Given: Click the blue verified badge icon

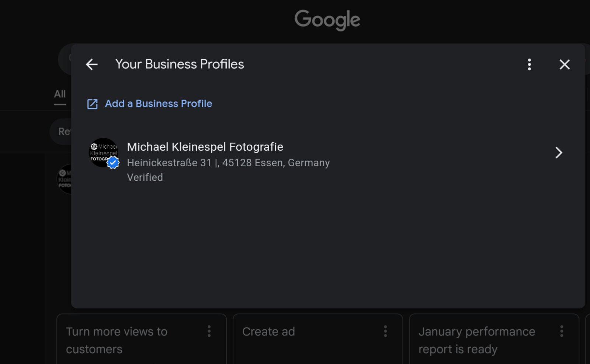Looking at the screenshot, I should (x=113, y=162).
